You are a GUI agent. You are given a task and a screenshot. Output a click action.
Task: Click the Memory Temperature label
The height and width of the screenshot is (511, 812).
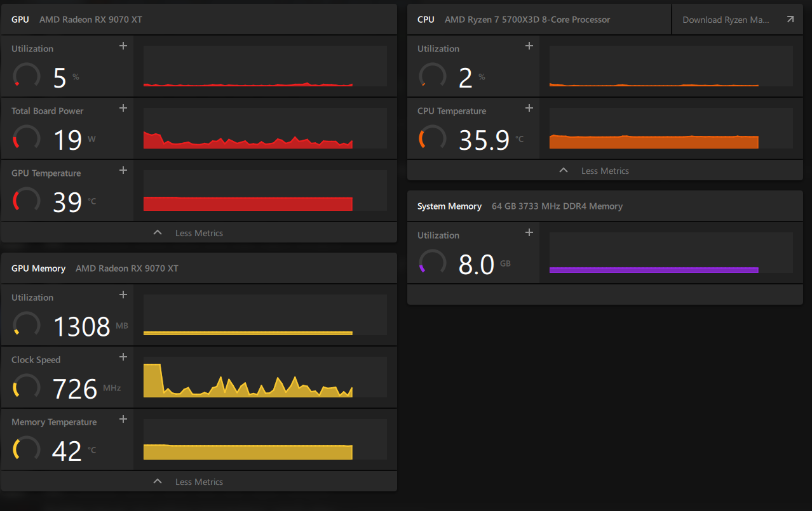pyautogui.click(x=54, y=422)
